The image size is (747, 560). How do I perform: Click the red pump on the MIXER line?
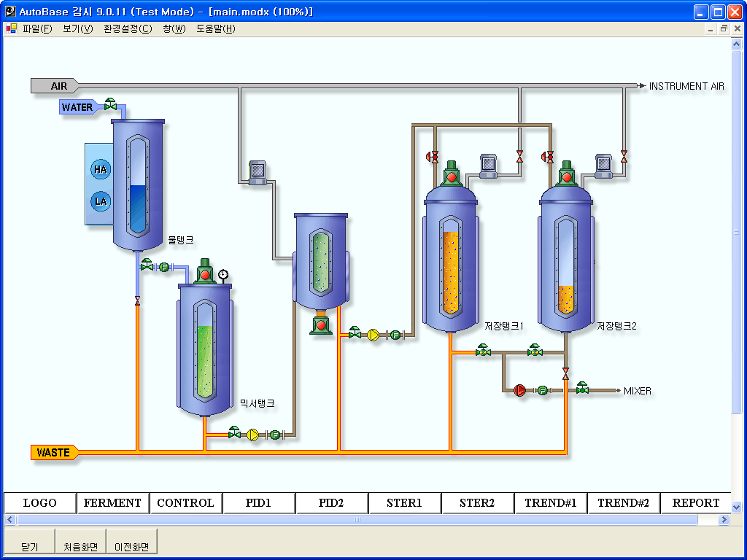tap(519, 390)
